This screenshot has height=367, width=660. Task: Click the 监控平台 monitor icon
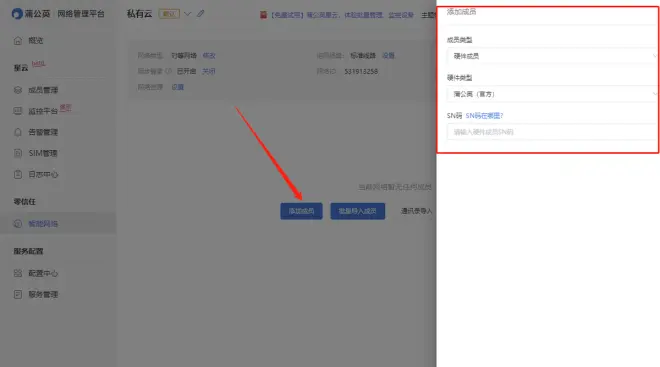pos(18,111)
